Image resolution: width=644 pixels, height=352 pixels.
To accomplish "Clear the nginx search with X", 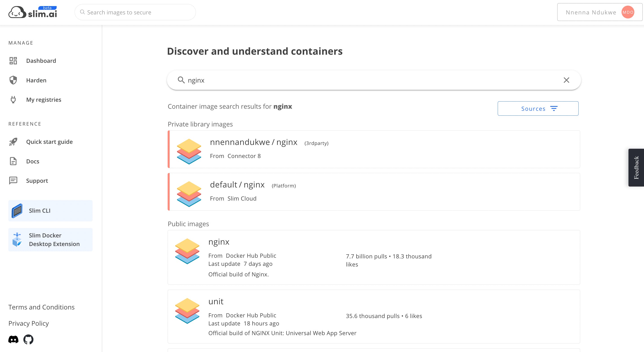I will [566, 80].
